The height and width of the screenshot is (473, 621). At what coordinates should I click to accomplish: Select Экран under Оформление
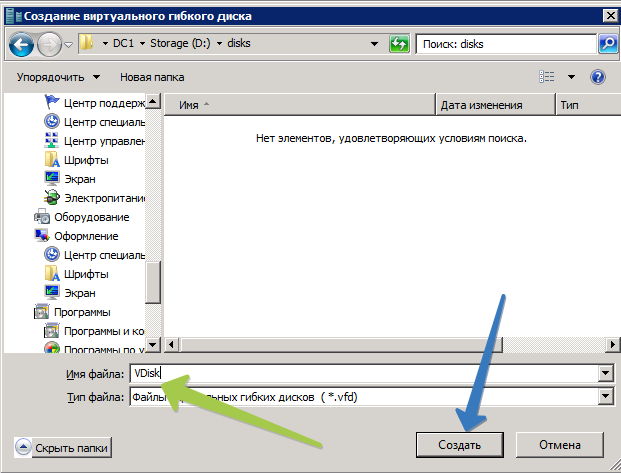pyautogui.click(x=70, y=293)
